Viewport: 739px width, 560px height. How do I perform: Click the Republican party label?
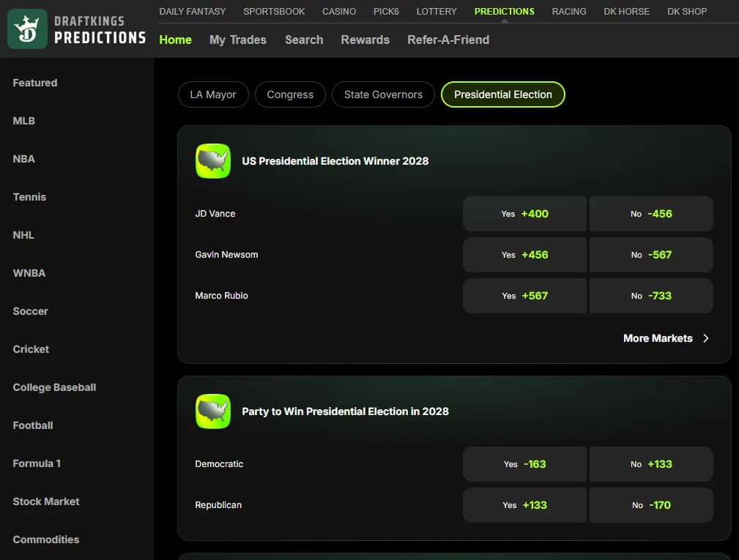[x=218, y=505]
